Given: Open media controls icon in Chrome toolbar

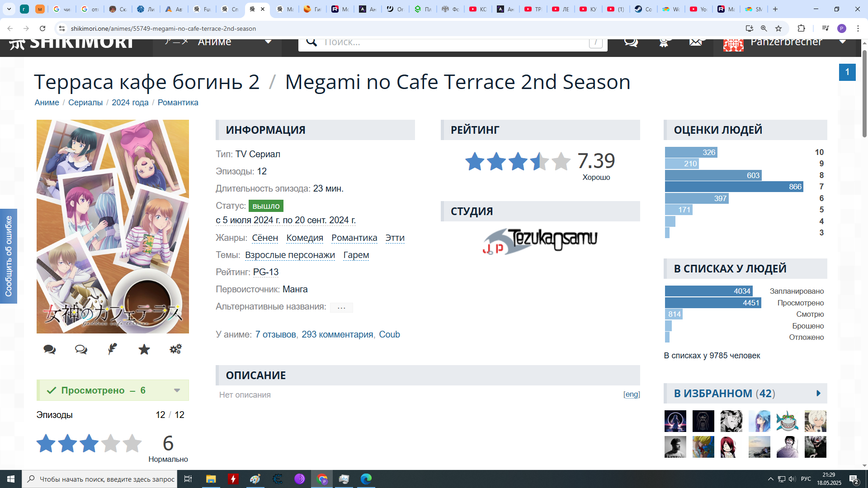Looking at the screenshot, I should pyautogui.click(x=826, y=28).
